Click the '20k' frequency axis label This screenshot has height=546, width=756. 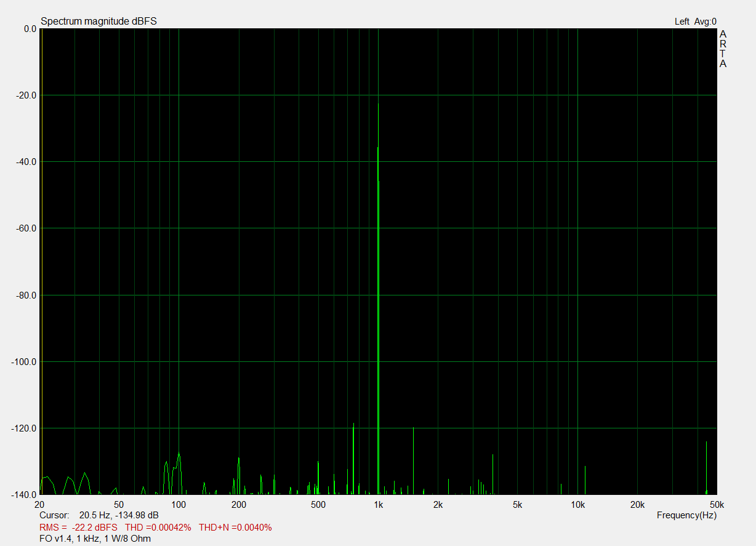[638, 505]
